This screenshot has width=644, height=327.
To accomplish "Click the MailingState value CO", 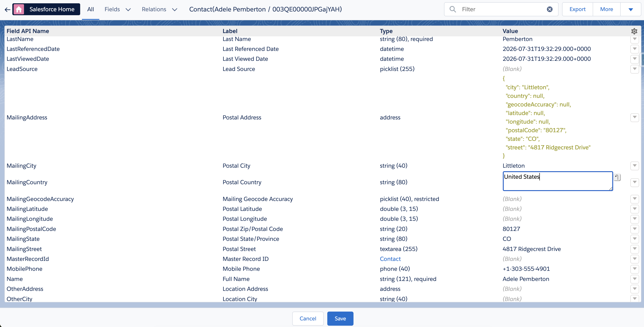I will point(507,239).
